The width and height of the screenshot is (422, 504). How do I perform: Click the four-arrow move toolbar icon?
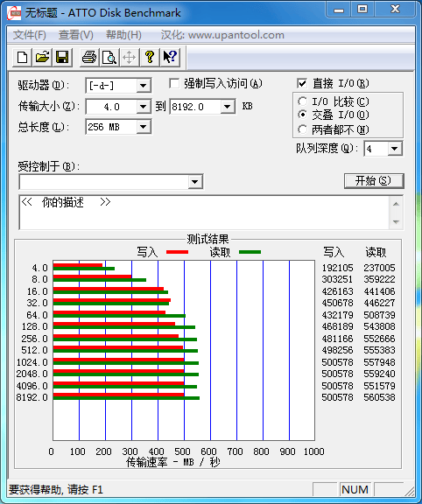(x=130, y=58)
